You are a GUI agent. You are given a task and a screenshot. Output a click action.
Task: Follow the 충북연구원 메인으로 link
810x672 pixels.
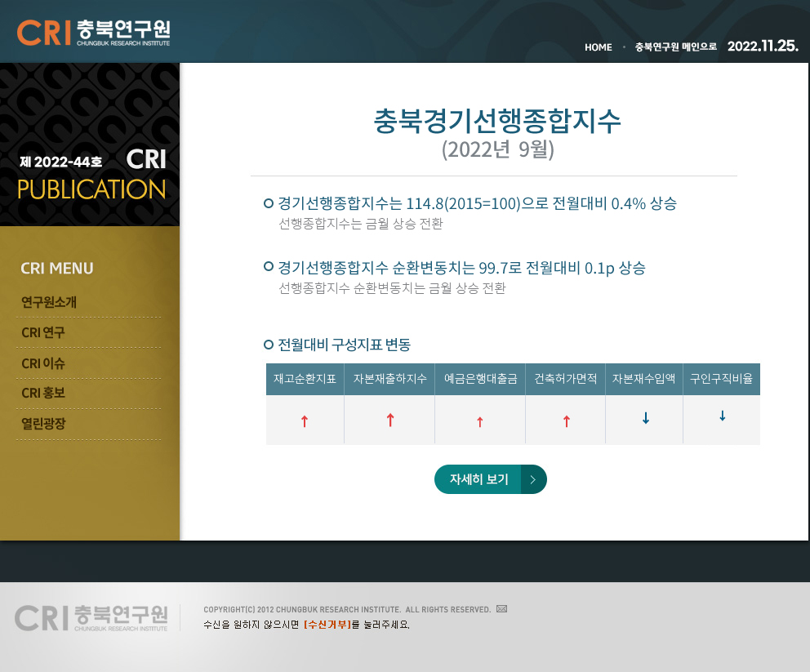(x=675, y=47)
